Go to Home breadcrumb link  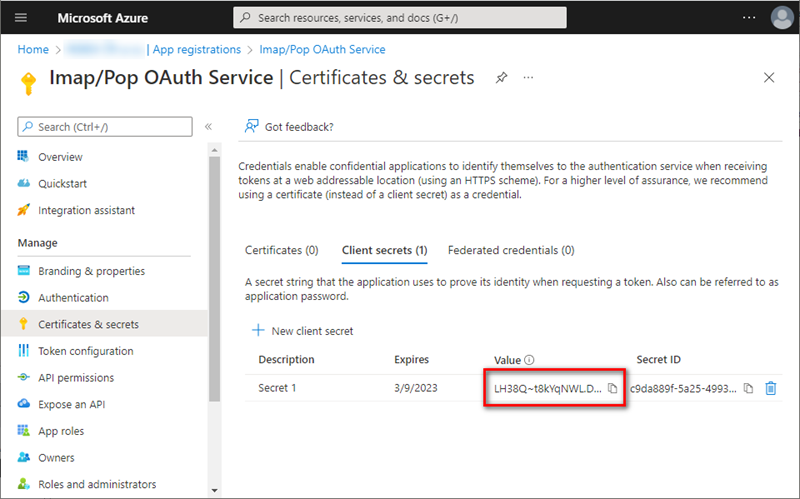[33, 49]
